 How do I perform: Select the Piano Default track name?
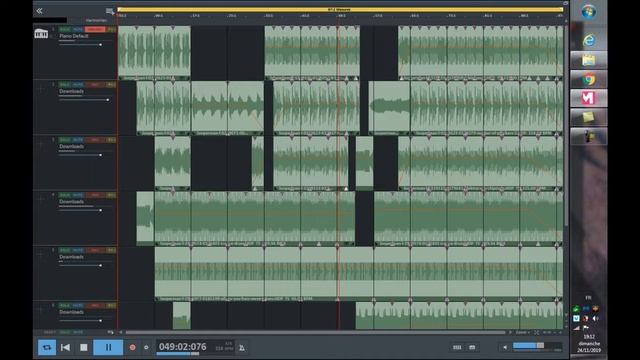point(73,36)
